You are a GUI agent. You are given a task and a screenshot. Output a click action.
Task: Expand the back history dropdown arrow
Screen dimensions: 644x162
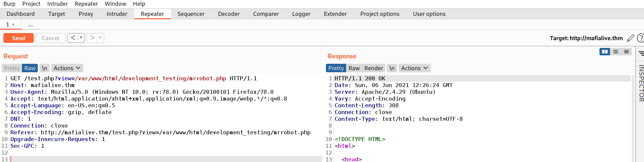(x=81, y=38)
